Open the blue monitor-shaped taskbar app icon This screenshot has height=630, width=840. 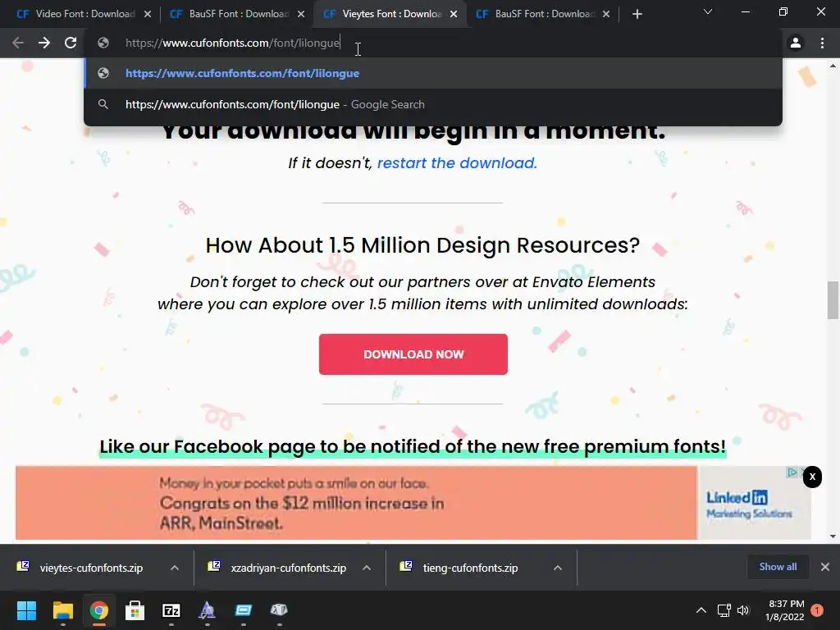(243, 610)
